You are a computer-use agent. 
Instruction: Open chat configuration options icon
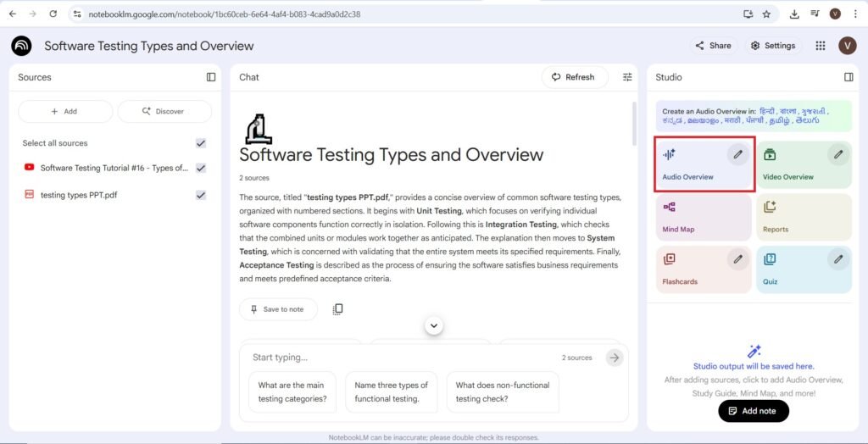[x=627, y=77]
